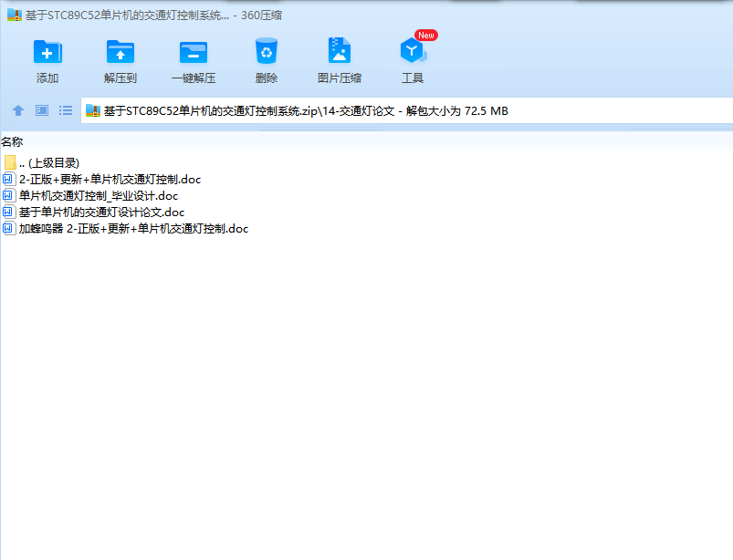Open the 图片压缩 image compression tool
This screenshot has height=560, width=733.
tap(340, 50)
